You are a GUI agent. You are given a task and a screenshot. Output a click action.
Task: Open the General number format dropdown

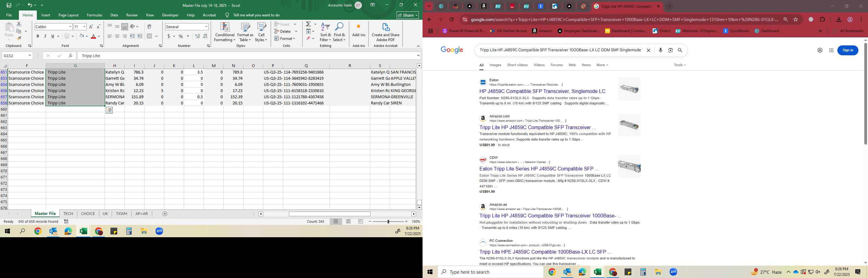coord(206,27)
